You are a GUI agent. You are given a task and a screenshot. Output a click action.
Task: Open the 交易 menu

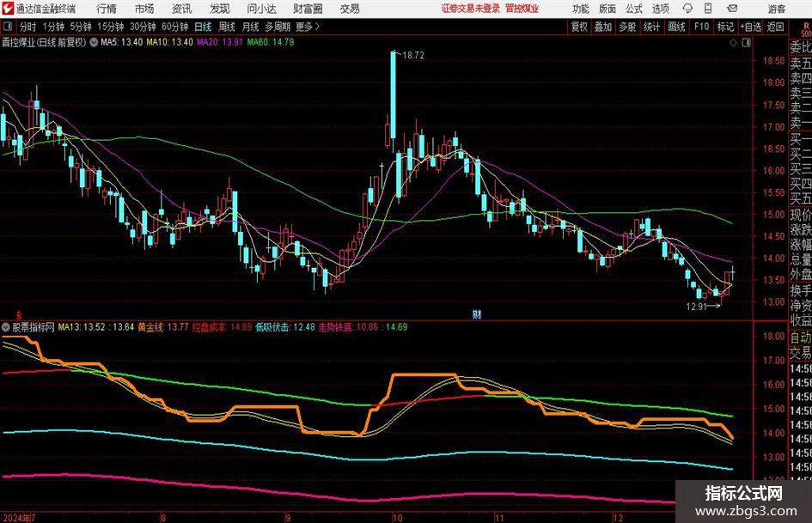coord(350,9)
